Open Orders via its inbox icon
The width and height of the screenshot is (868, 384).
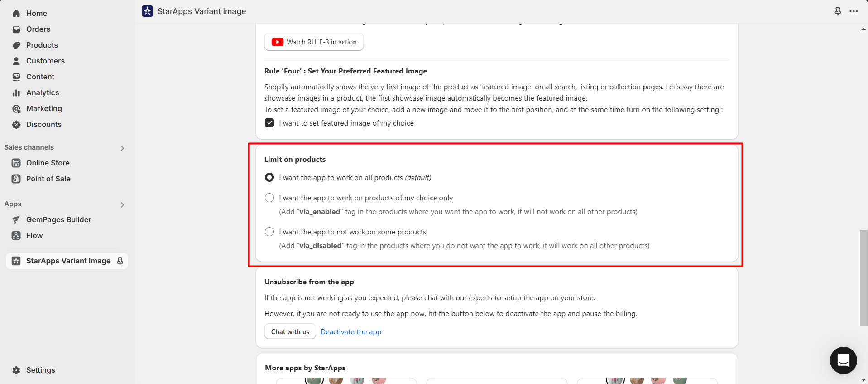(16, 29)
